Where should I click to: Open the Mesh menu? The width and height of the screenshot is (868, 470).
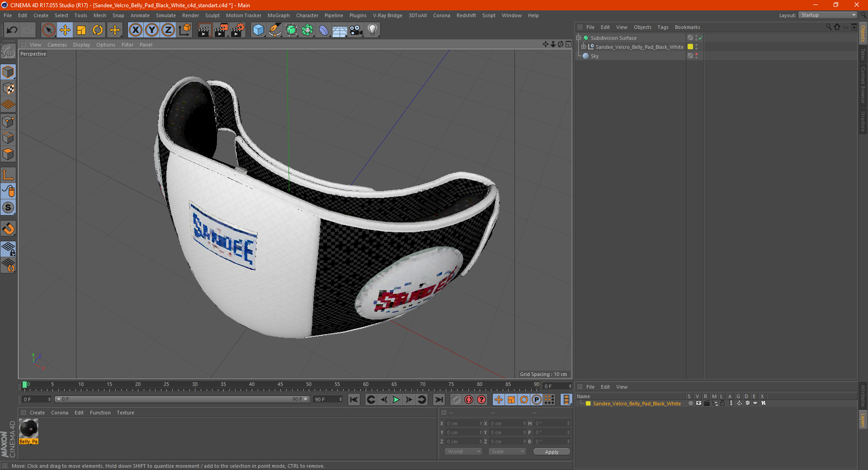click(x=100, y=15)
